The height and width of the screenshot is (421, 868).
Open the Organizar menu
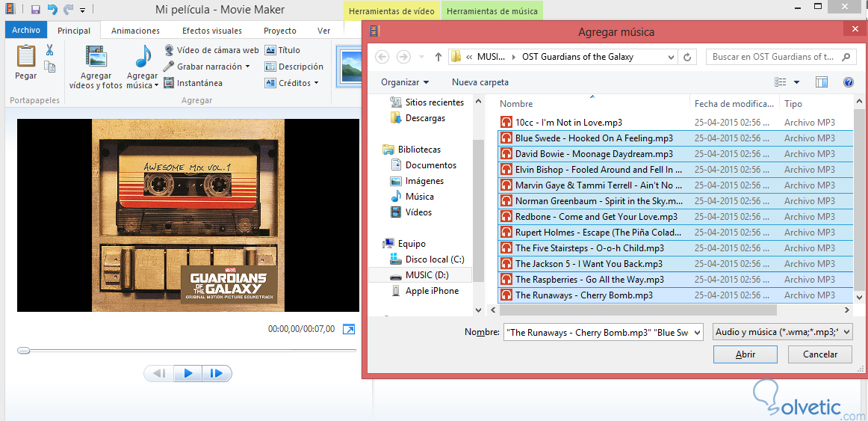click(405, 82)
